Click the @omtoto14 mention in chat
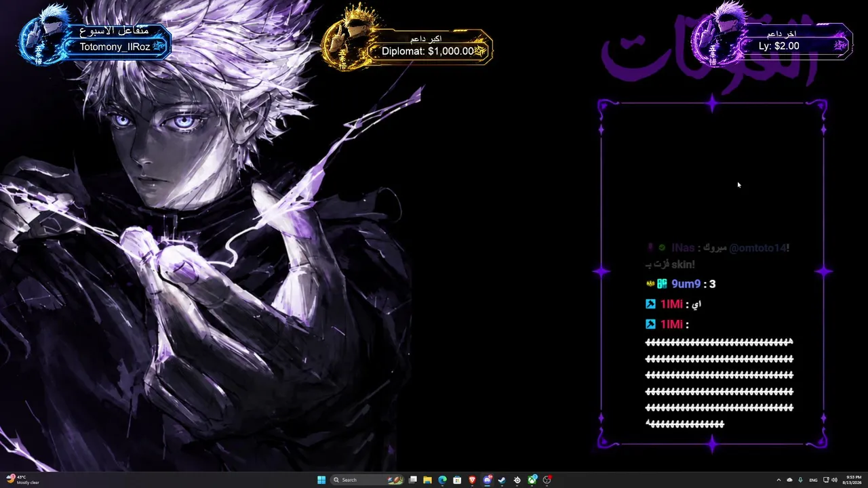This screenshot has width=868, height=488. [758, 248]
